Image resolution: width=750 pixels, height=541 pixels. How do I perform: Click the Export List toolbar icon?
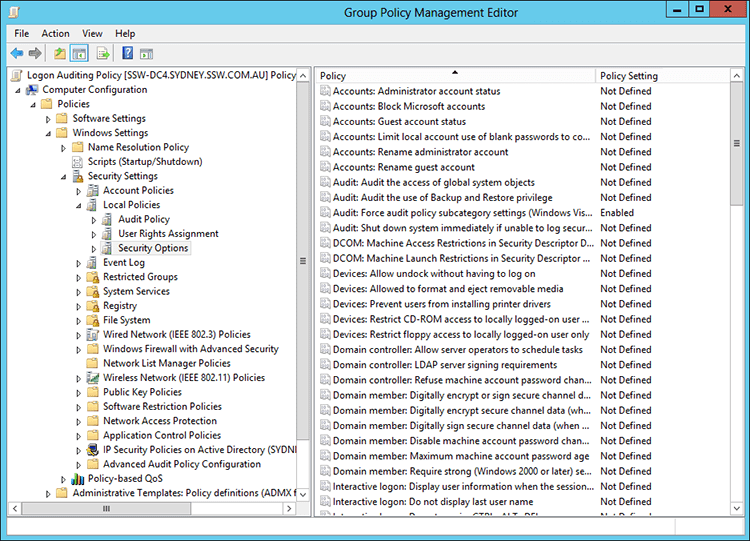pos(102,53)
